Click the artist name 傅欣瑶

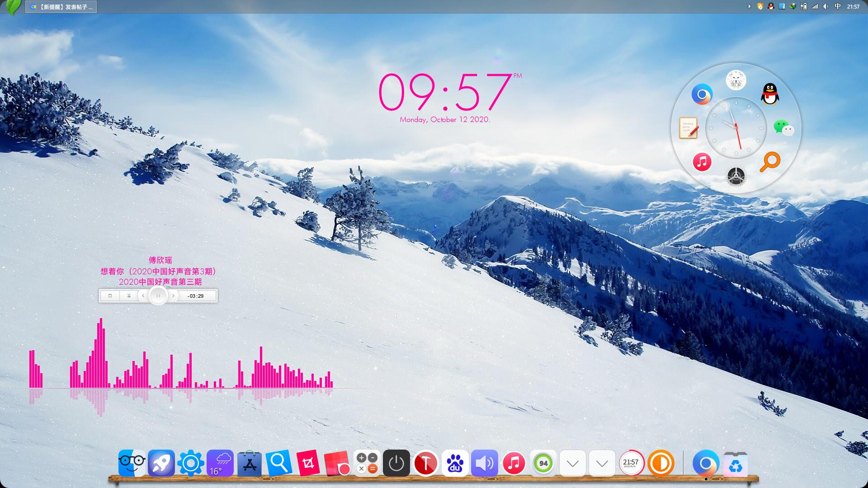[160, 260]
